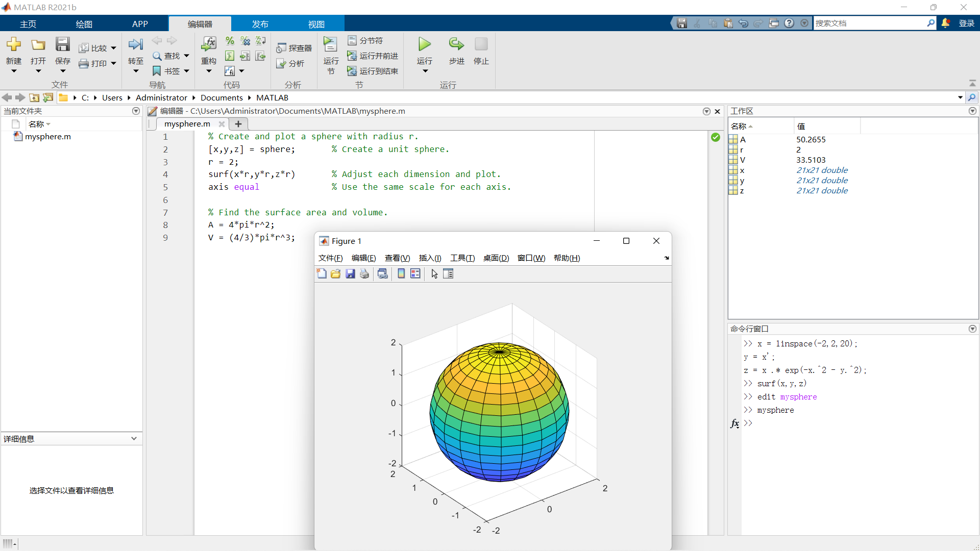Image resolution: width=980 pixels, height=551 pixels.
Task: Switch to the 视图 (View) tab
Action: pyautogui.click(x=316, y=24)
